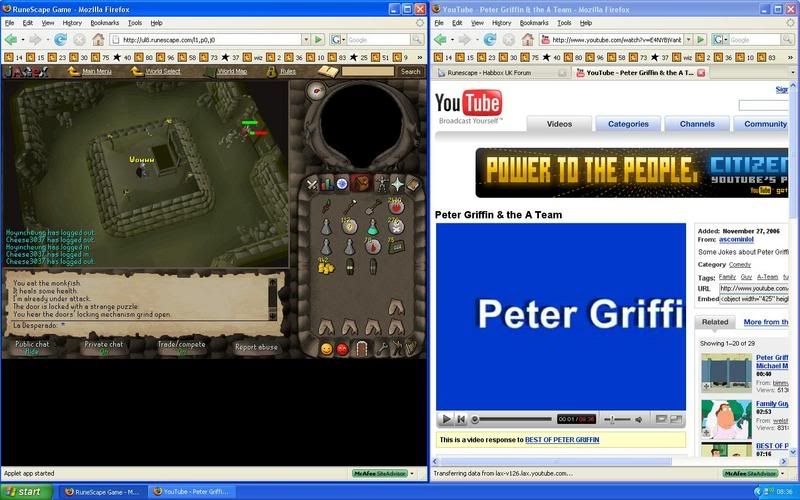This screenshot has height=500, width=800.
Task: Click Family Guy related video thumbnail
Action: 726,419
